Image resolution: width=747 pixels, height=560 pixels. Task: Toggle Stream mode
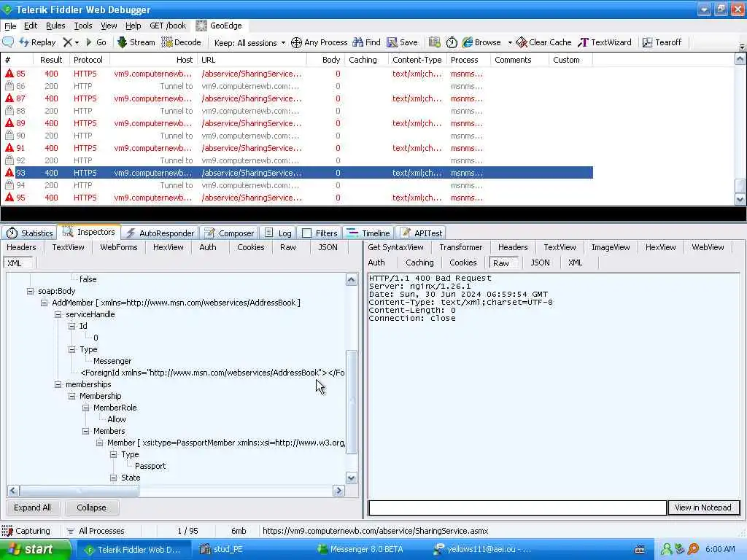(136, 42)
